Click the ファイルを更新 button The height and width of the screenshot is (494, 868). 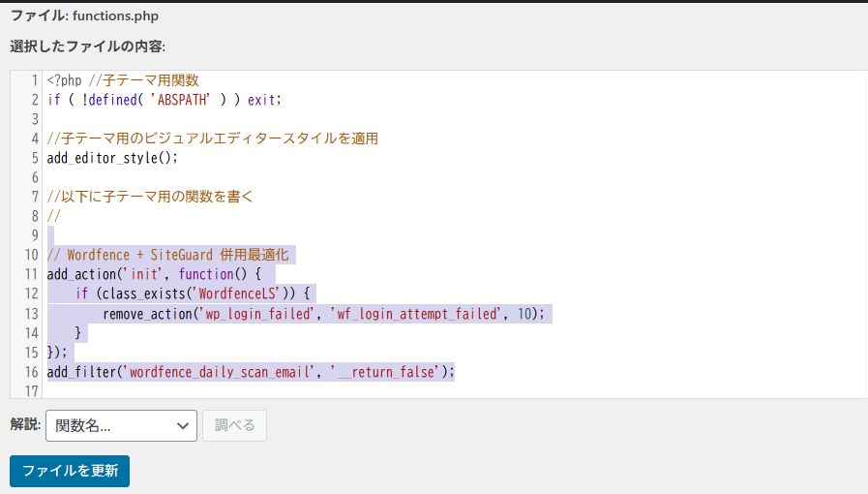[70, 471]
